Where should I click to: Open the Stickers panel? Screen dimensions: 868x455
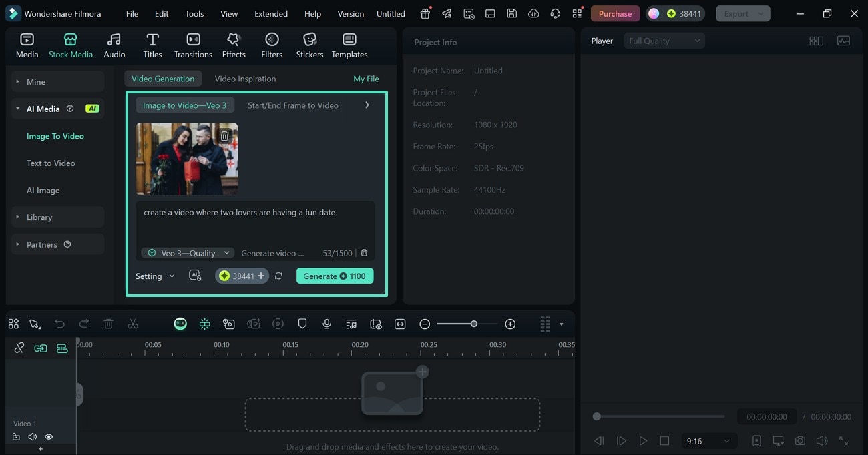coord(309,45)
